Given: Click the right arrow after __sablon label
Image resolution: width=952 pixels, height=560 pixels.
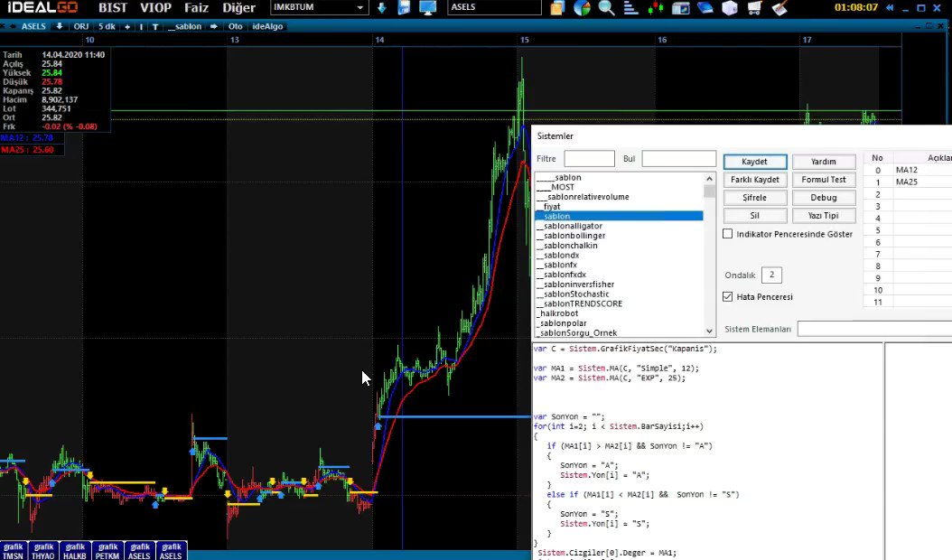Looking at the screenshot, I should click(x=214, y=27).
